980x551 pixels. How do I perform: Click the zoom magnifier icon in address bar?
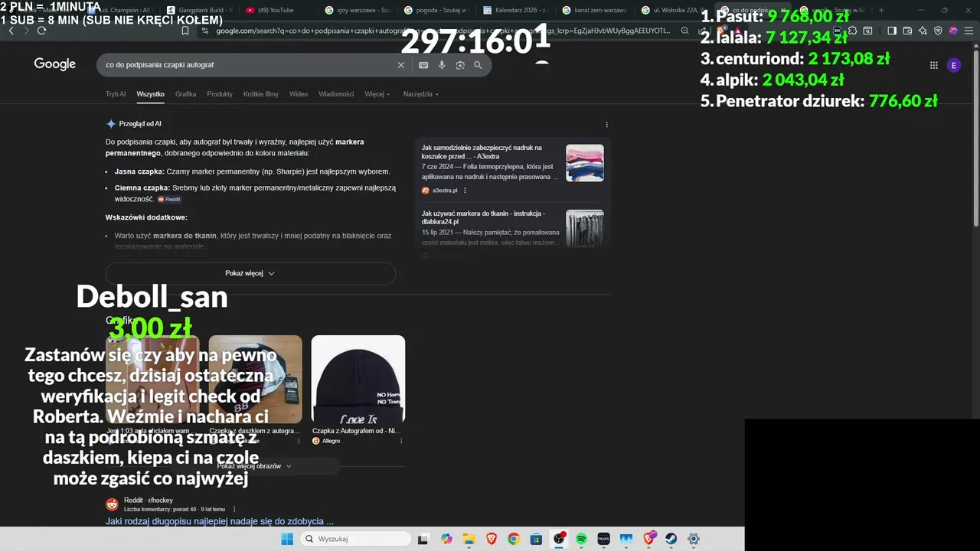(684, 31)
